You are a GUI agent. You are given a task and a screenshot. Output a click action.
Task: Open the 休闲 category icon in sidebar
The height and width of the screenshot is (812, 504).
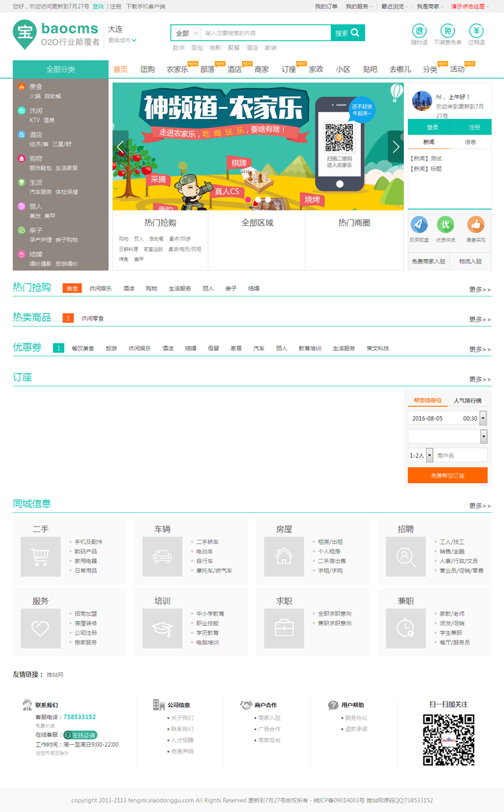(22, 110)
